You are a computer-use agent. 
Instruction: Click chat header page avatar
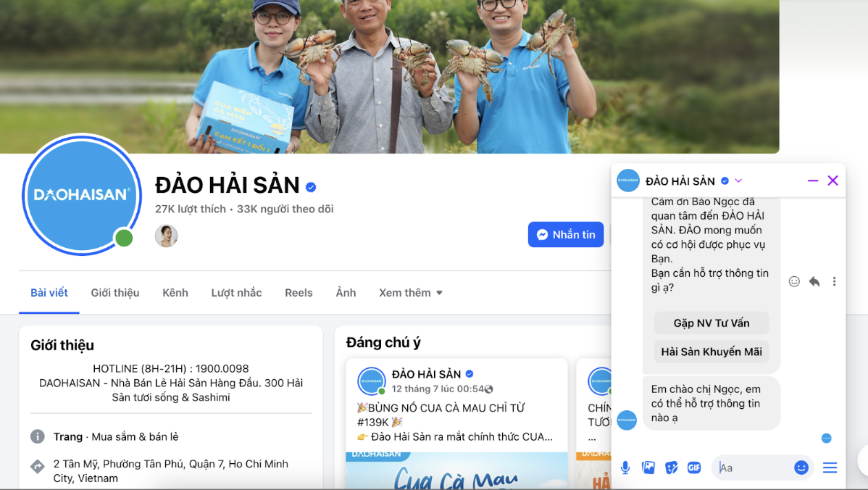pos(627,180)
